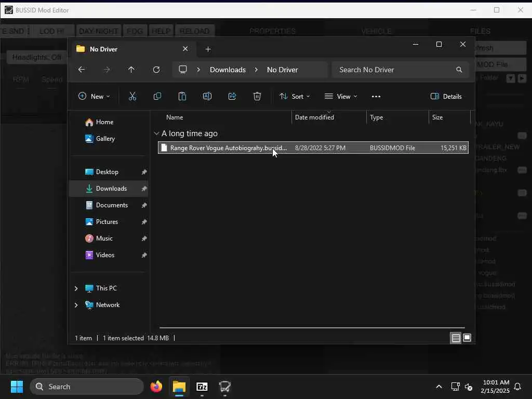Image resolution: width=532 pixels, height=399 pixels.
Task: Share the selected file
Action: tap(232, 96)
